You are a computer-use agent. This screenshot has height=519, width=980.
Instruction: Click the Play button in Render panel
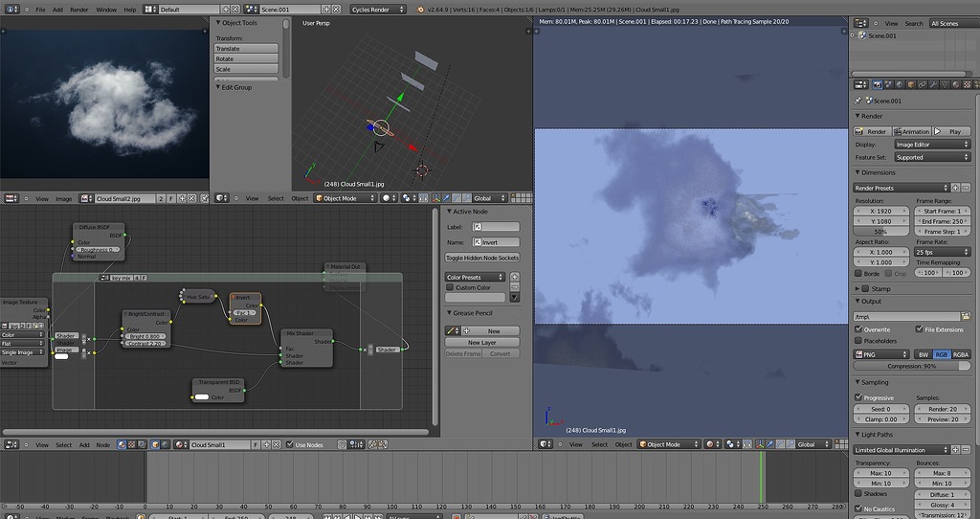tap(950, 131)
